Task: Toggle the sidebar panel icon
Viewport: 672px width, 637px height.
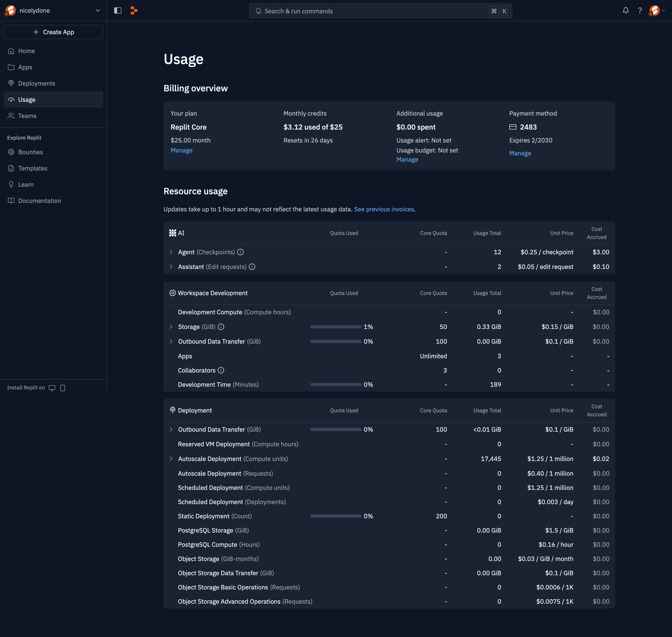Action: click(118, 11)
